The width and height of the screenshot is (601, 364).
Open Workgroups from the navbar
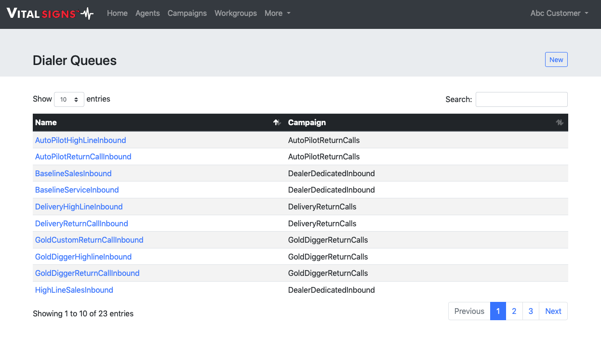tap(236, 13)
